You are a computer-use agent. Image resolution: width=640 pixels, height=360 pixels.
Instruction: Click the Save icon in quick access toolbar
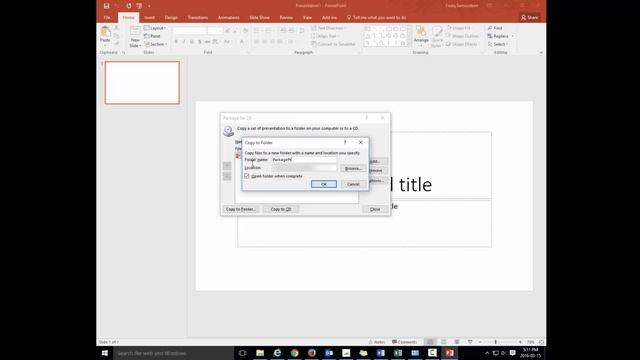pyautogui.click(x=106, y=6)
